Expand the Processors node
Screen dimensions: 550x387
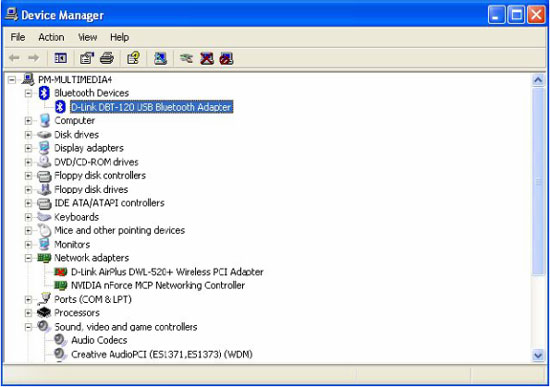pos(28,313)
